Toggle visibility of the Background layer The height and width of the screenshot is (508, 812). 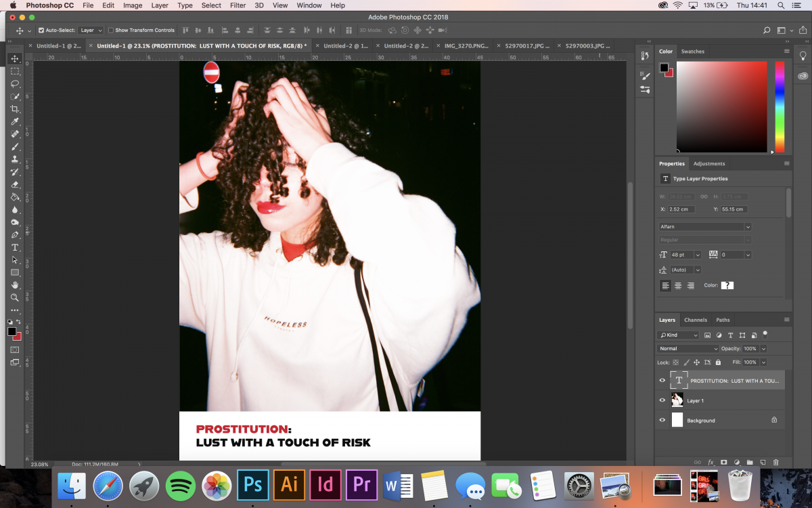pyautogui.click(x=662, y=421)
